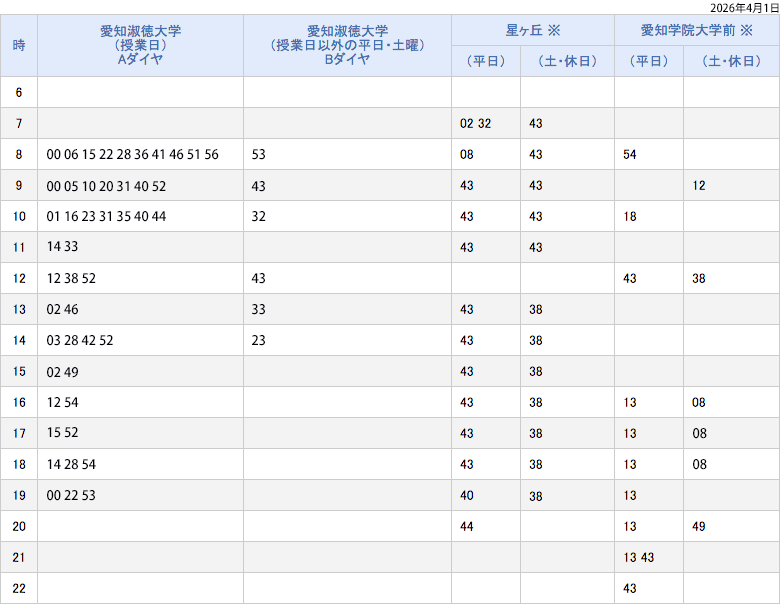Click the 54 entry in the 8 o'clock row
Screen dimensions: 780x605
[x=629, y=155]
